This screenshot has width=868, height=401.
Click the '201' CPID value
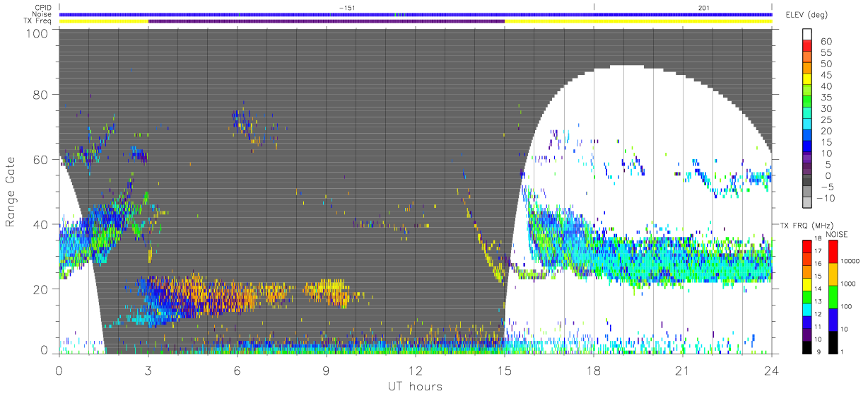pyautogui.click(x=703, y=7)
